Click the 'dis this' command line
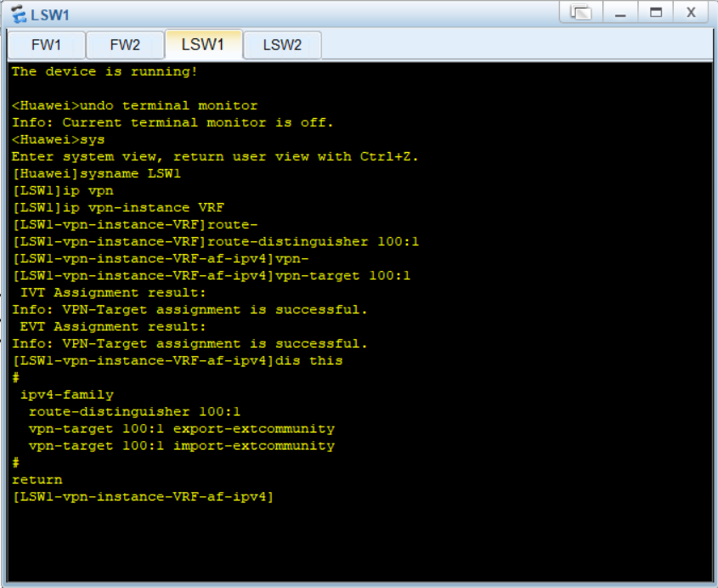This screenshot has width=718, height=588. tap(178, 361)
